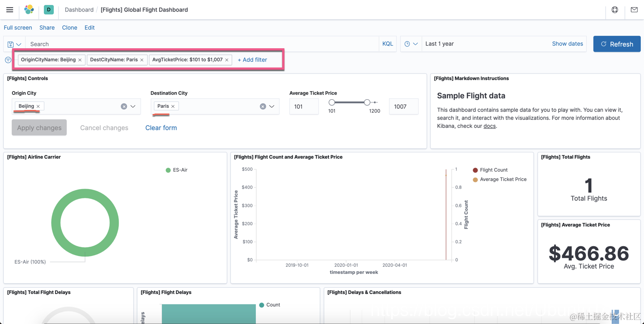Remove the OriginCityName: Beijing filter
This screenshot has height=324, width=644.
point(80,60)
